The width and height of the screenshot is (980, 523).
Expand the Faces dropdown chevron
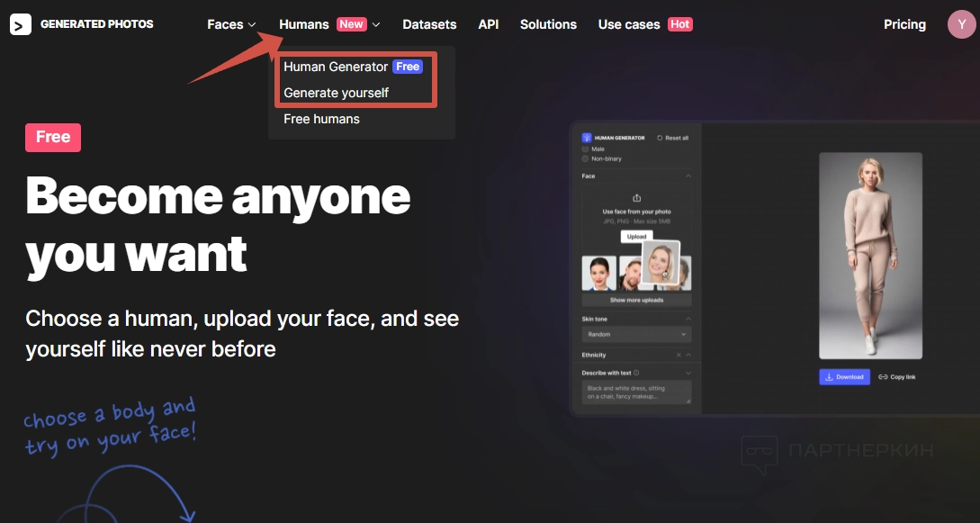[252, 25]
